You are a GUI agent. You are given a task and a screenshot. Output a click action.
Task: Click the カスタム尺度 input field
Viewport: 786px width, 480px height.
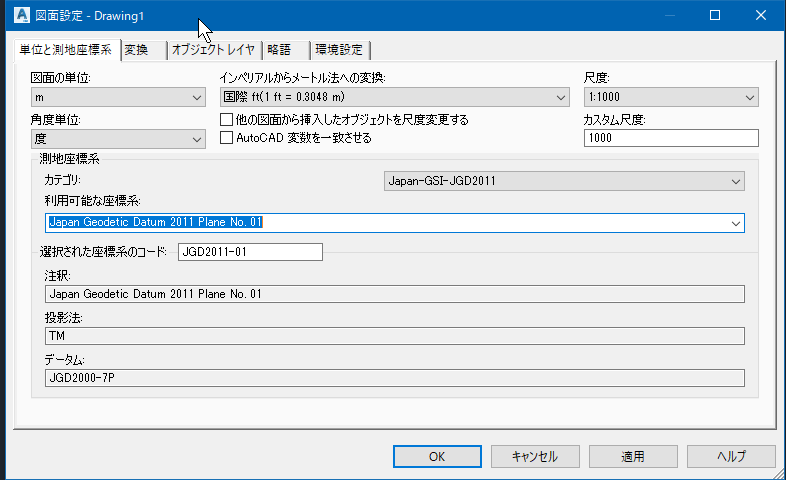[x=671, y=138]
